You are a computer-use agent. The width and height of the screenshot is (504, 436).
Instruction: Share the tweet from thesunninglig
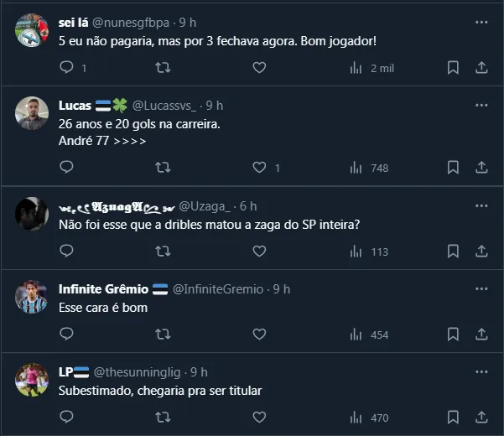click(x=481, y=417)
